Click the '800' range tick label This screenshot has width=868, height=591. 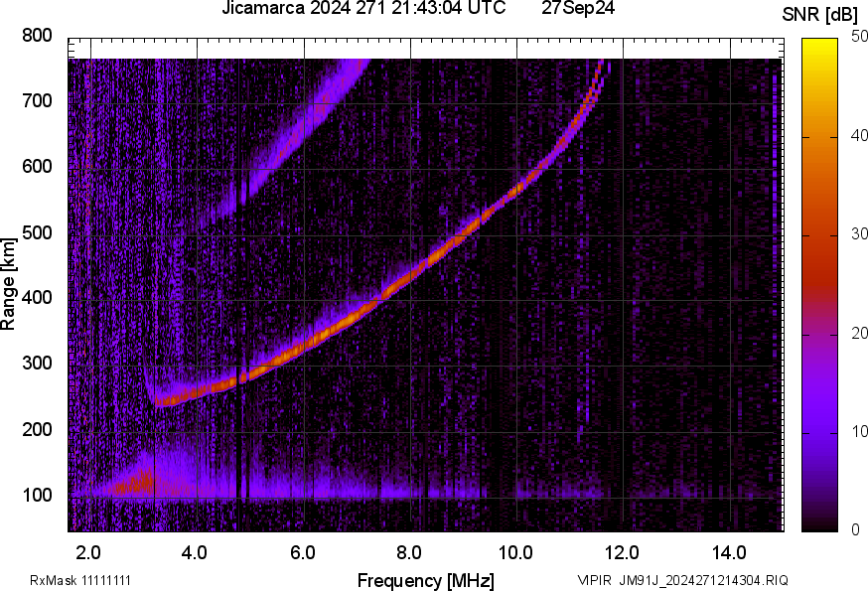(38, 36)
